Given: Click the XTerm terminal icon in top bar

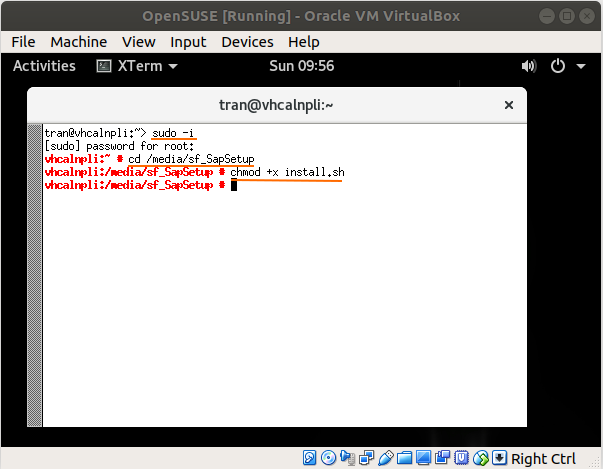Looking at the screenshot, I should click(104, 66).
